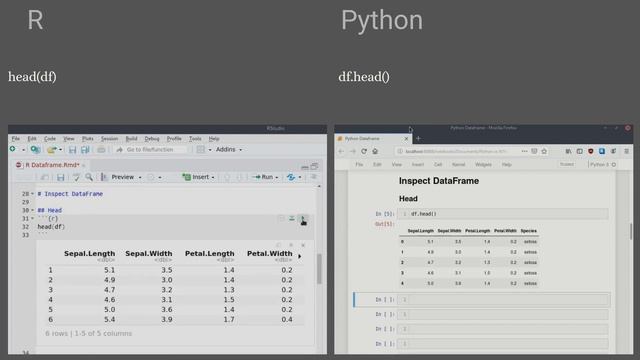640x360 pixels.
Task: Show next columns arrow beside Petal.Width
Action: (300, 256)
